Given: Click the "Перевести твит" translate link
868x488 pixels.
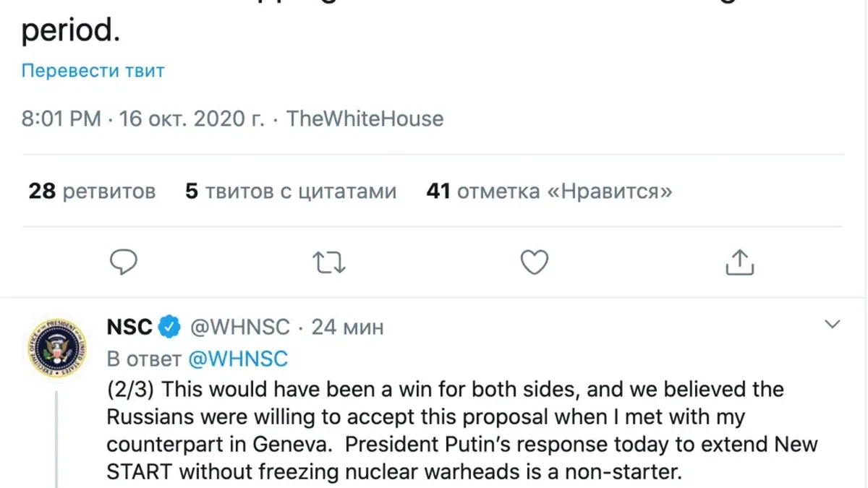Looking at the screenshot, I should pyautogui.click(x=93, y=71).
